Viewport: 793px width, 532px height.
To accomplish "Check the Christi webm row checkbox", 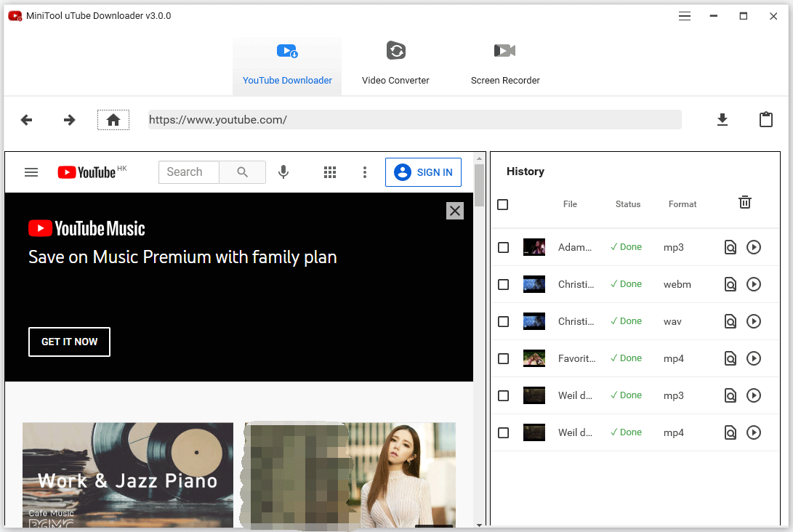I will 503,284.
